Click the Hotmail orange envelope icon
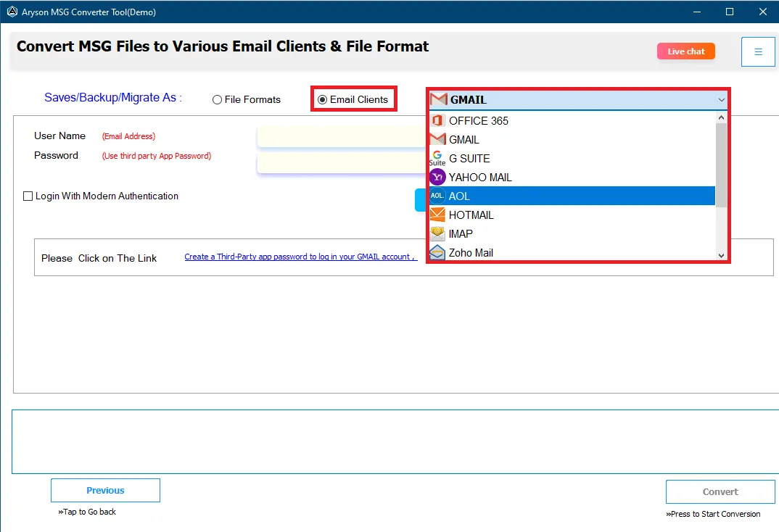This screenshot has width=779, height=532. click(437, 215)
